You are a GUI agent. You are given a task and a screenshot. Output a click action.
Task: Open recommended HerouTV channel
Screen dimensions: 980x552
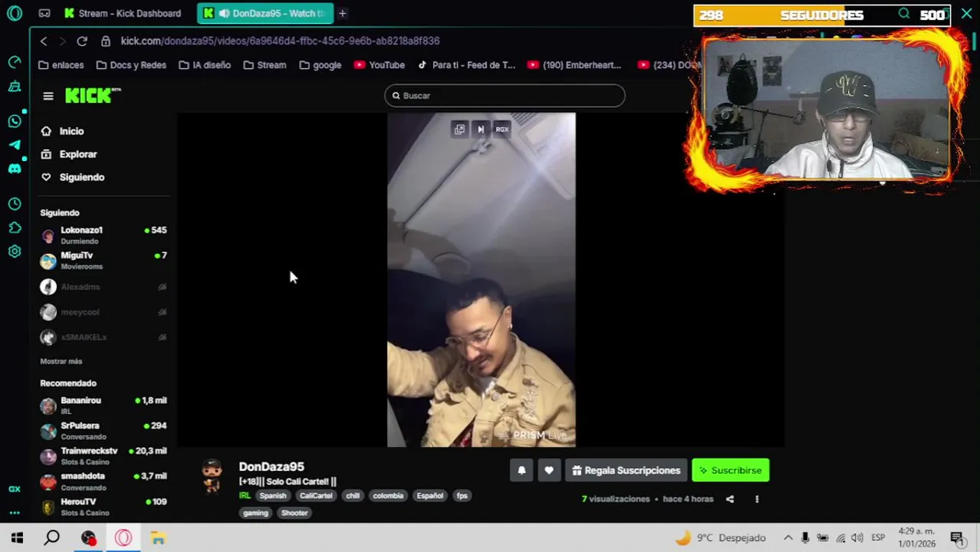(104, 507)
